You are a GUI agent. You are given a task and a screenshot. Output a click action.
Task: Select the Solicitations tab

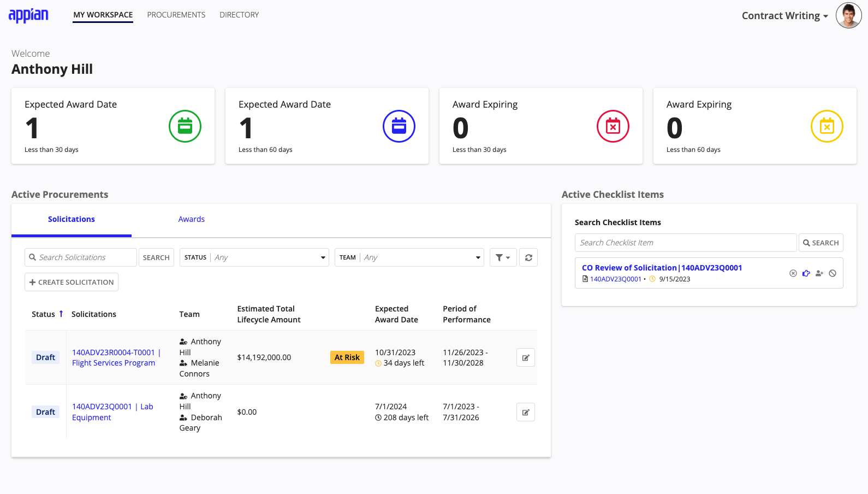click(72, 219)
